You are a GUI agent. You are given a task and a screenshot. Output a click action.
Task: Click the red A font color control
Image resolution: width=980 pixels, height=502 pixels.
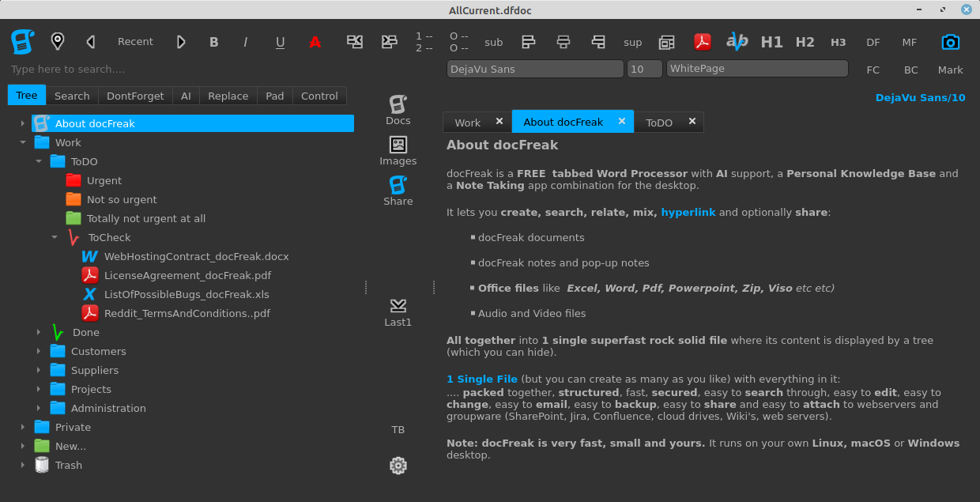(315, 41)
